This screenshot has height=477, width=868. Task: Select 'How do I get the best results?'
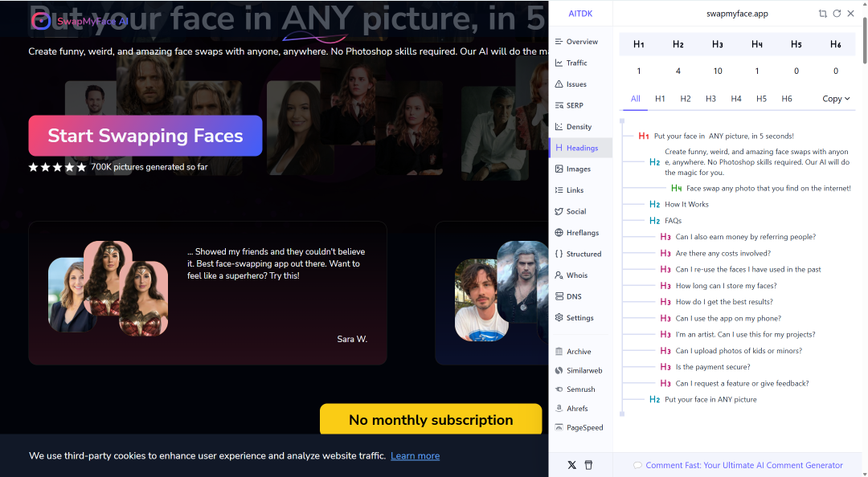click(724, 302)
